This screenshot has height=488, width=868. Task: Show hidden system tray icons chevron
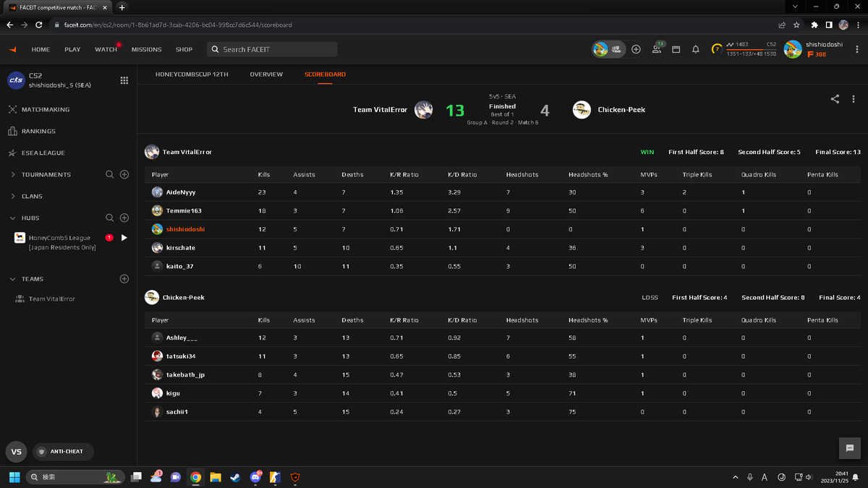coord(736,477)
